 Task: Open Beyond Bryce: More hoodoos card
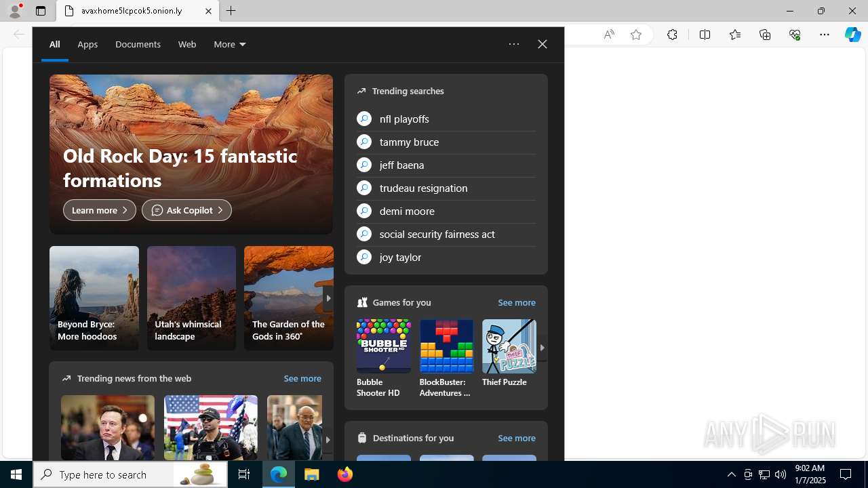coord(94,298)
